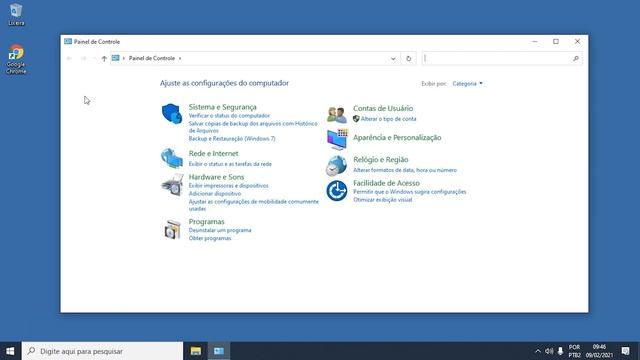
Task: Expand the chevron after Painel de Controle breadcrumb
Action: (180, 58)
